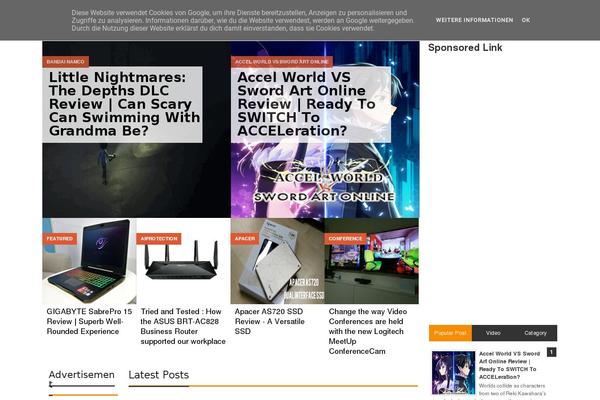Click the AiProtection tag on router image

pos(159,238)
